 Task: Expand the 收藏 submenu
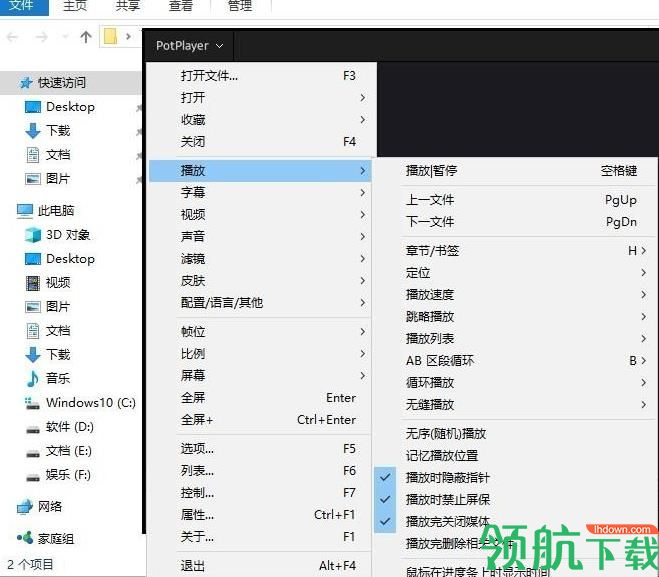tap(260, 120)
